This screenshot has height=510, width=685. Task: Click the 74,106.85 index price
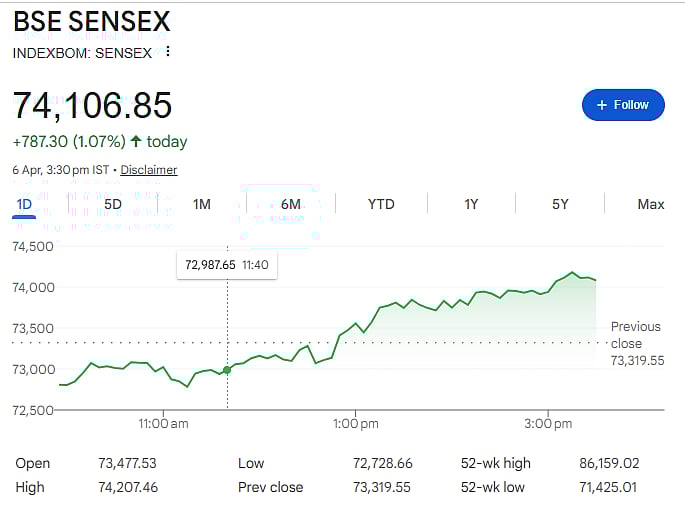point(92,105)
